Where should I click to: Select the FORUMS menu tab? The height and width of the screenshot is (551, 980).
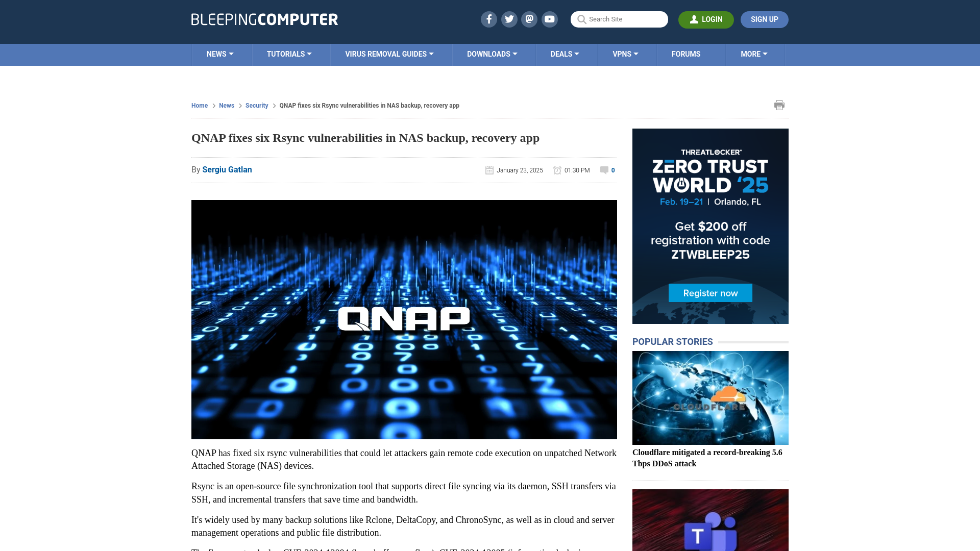[687, 54]
